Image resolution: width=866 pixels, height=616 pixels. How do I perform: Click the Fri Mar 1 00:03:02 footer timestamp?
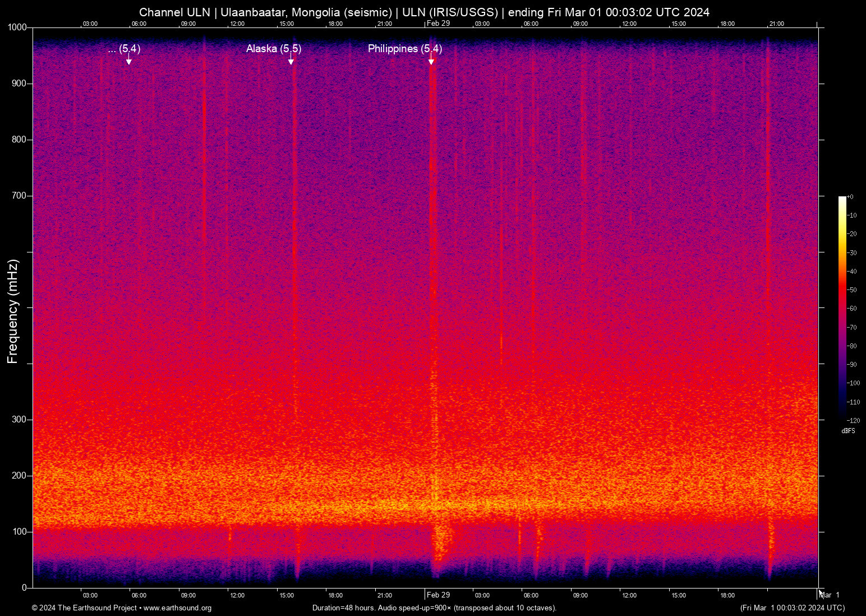tap(792, 608)
